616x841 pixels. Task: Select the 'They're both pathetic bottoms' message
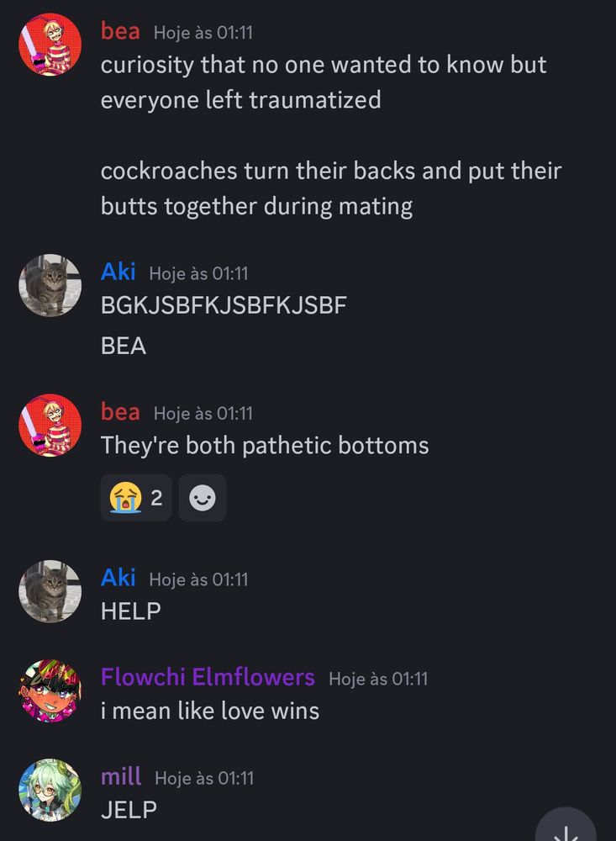pos(265,445)
